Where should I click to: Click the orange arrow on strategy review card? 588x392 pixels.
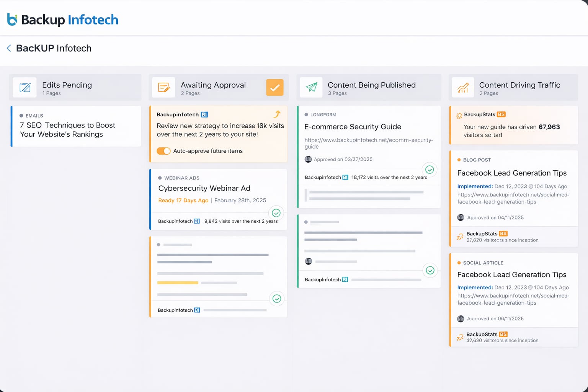277,114
